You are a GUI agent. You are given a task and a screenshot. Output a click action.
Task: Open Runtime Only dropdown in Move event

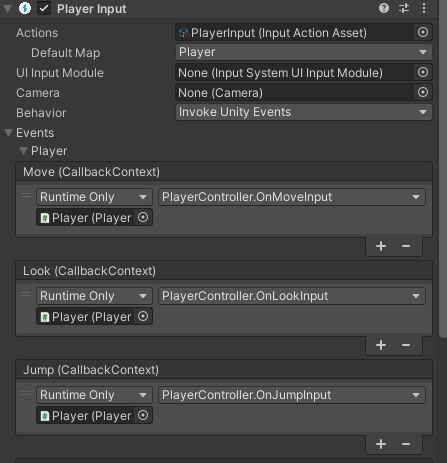[x=94, y=197]
